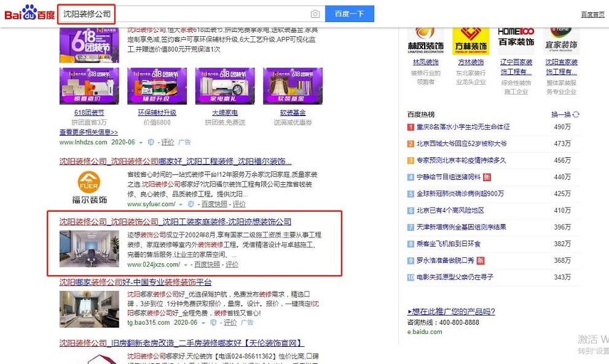Click the Baidu logo
This screenshot has width=609, height=364.
[x=29, y=14]
